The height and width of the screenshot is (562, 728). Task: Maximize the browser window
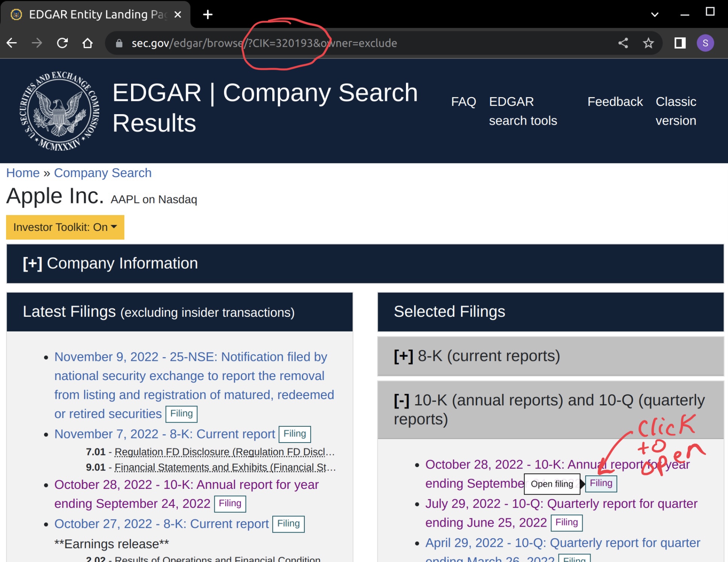pos(710,12)
